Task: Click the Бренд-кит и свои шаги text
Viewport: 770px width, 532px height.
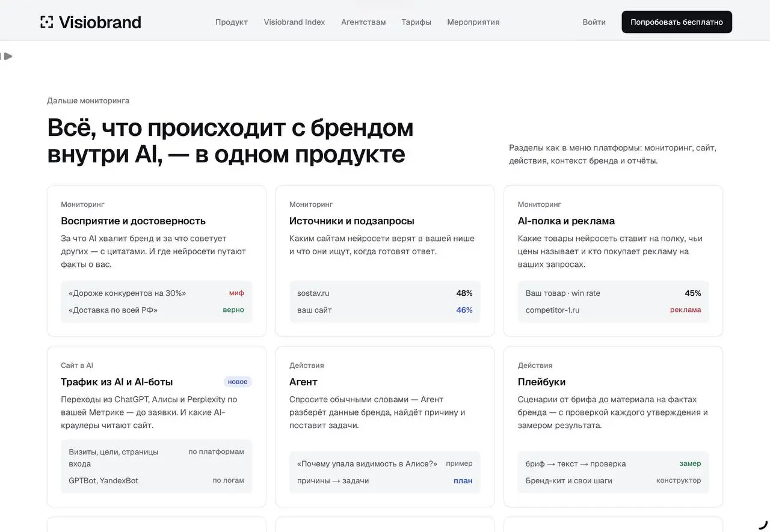Action: pyautogui.click(x=569, y=481)
